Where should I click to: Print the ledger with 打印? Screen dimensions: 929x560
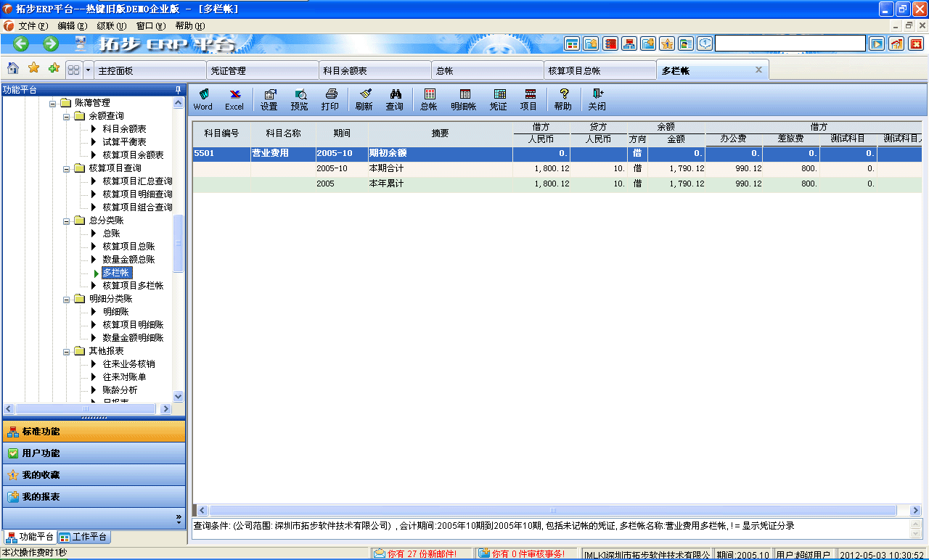[331, 99]
